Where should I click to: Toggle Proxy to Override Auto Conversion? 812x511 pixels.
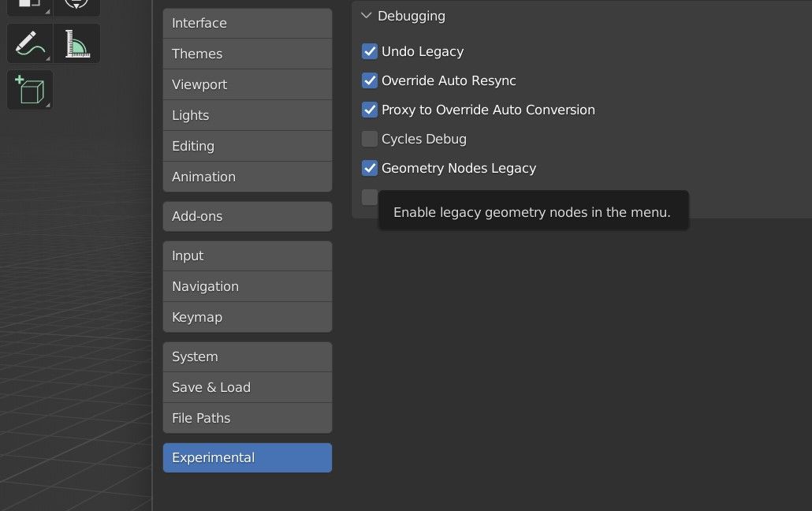click(x=370, y=110)
